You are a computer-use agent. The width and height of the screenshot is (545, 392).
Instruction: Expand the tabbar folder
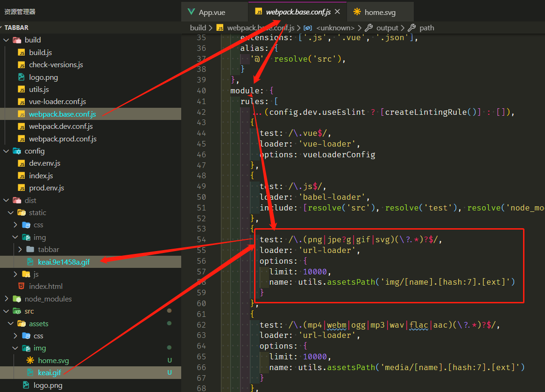point(20,250)
